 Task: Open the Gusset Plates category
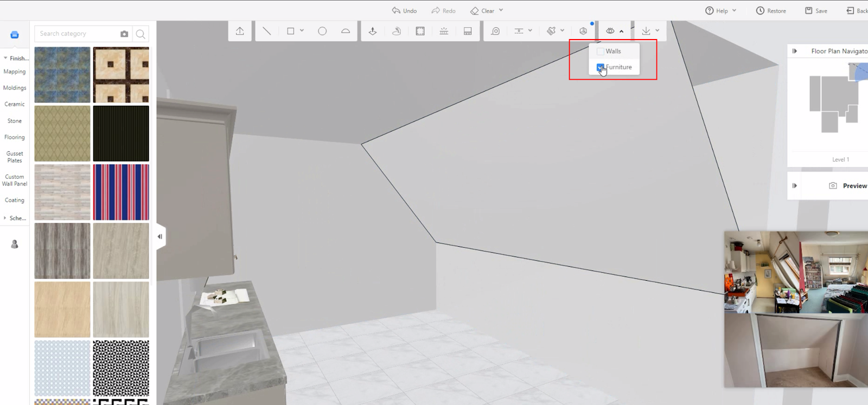point(15,157)
